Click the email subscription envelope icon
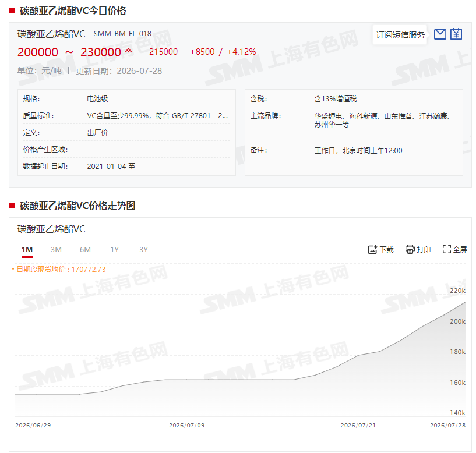Screen dimensions: 476x453 pyautogui.click(x=439, y=34)
